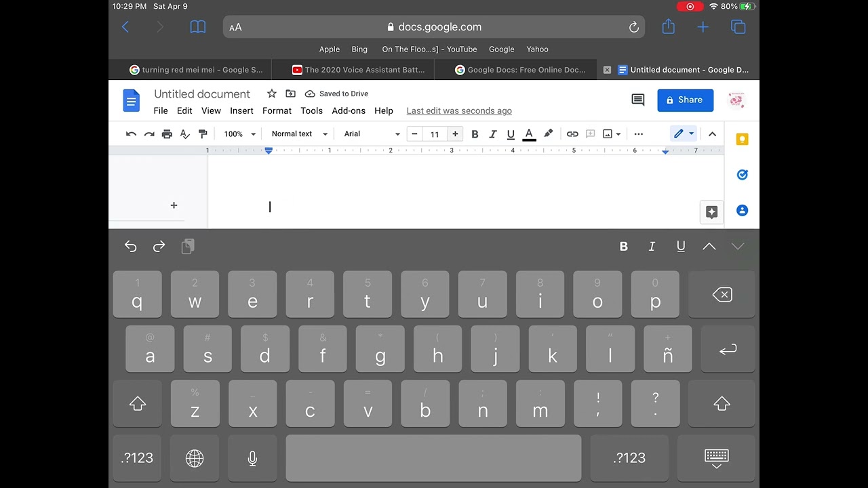This screenshot has width=868, height=488.
Task: Toggle underline in the Docs toolbar
Action: tap(511, 134)
